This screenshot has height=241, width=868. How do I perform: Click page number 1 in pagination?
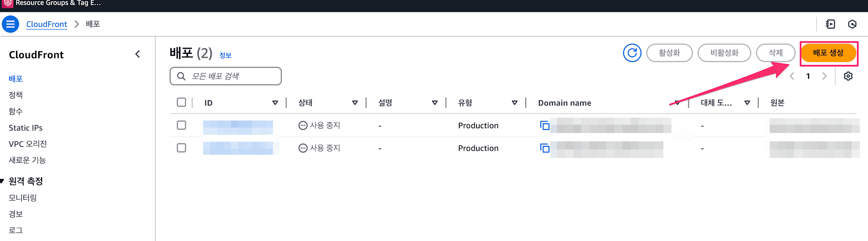(x=808, y=76)
